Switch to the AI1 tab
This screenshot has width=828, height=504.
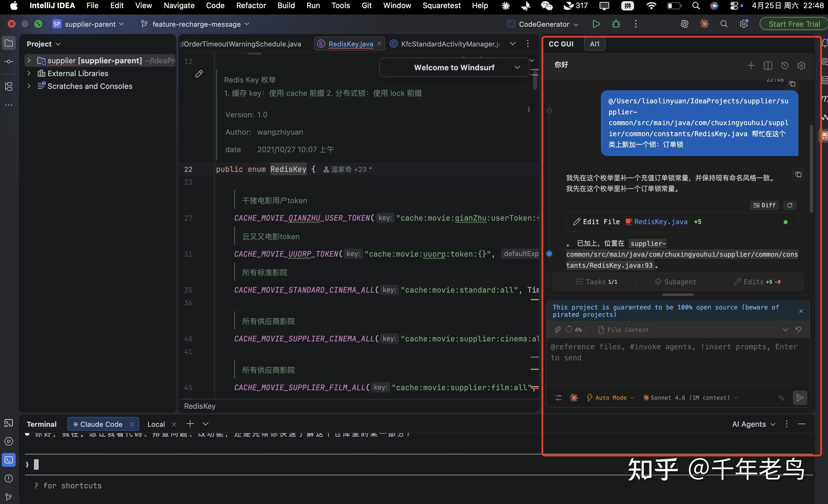tap(595, 44)
